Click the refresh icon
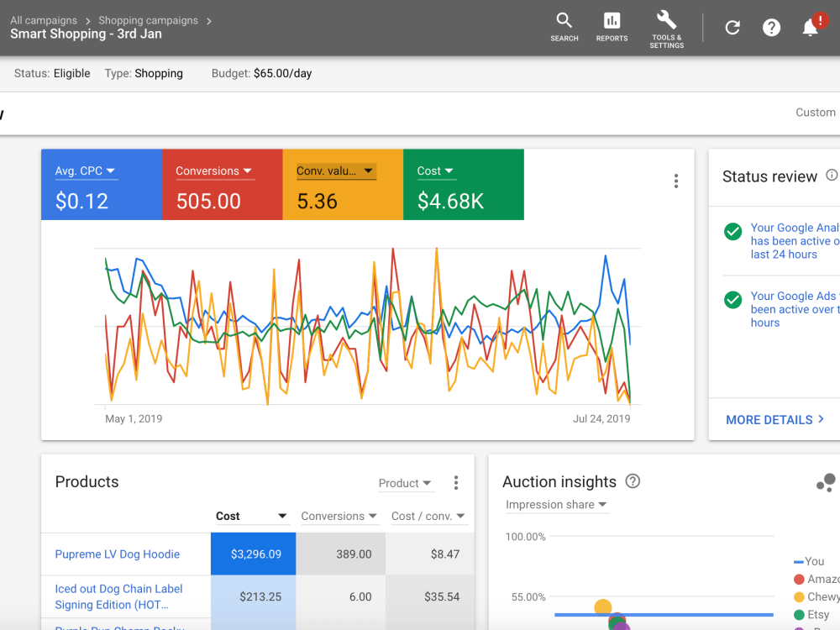The width and height of the screenshot is (840, 630). [x=732, y=28]
